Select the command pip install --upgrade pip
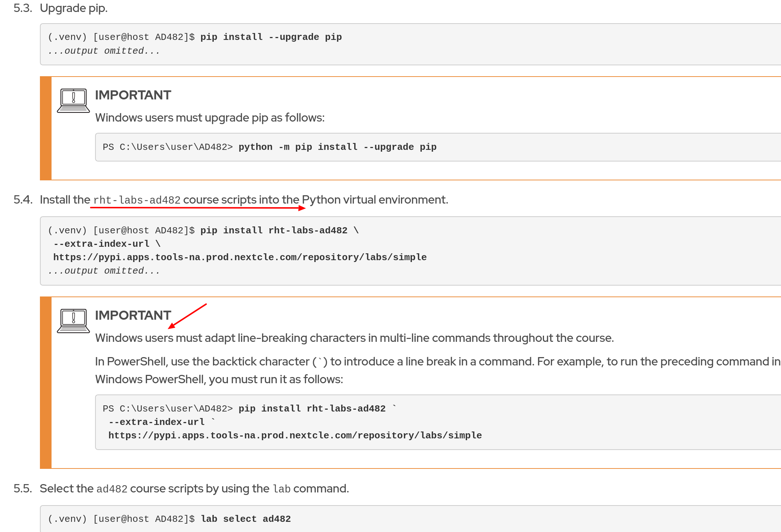This screenshot has width=781, height=532. [271, 36]
